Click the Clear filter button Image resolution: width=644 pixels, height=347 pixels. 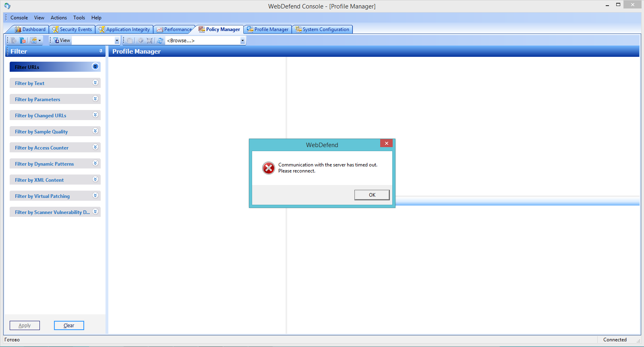point(69,326)
